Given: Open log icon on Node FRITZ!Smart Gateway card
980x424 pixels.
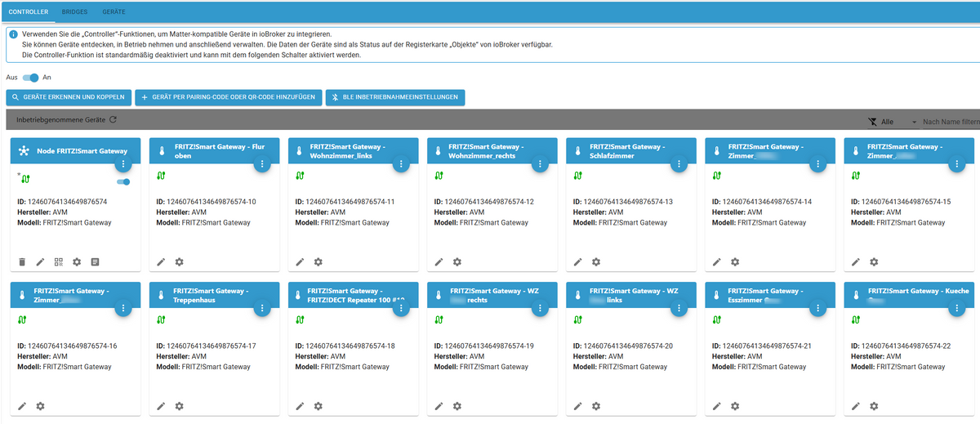Looking at the screenshot, I should (x=95, y=261).
